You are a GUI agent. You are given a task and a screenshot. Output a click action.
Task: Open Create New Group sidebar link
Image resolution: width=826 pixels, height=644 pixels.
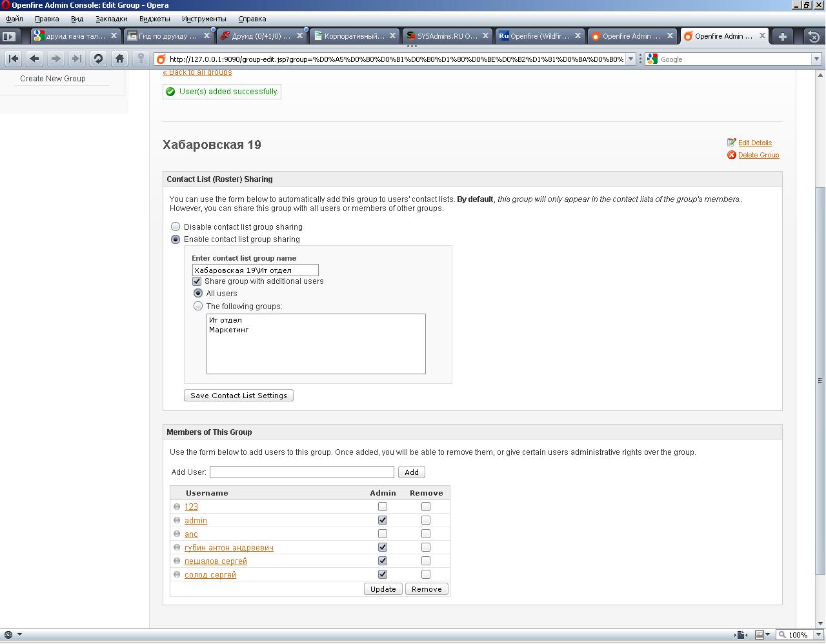(53, 79)
